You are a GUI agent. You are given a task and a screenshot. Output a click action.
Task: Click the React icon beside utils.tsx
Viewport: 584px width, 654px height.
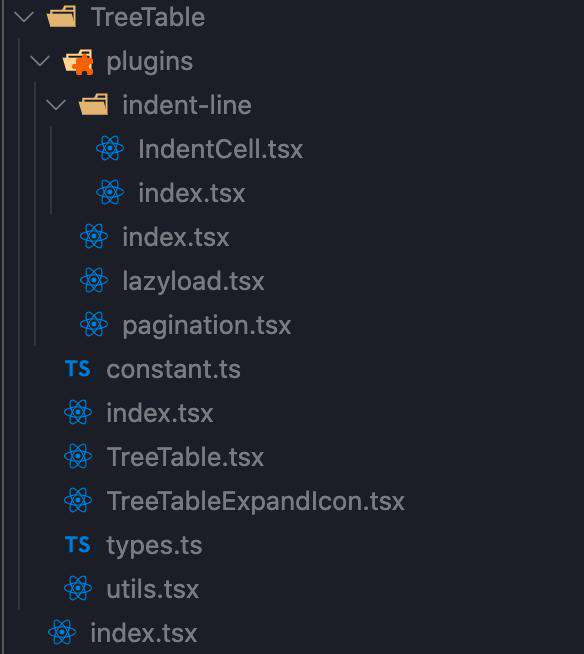(x=78, y=588)
